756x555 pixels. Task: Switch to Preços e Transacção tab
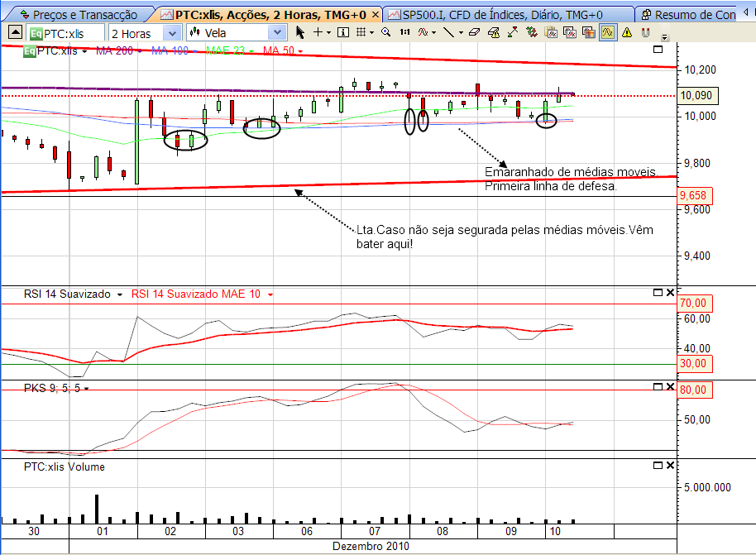pos(79,15)
